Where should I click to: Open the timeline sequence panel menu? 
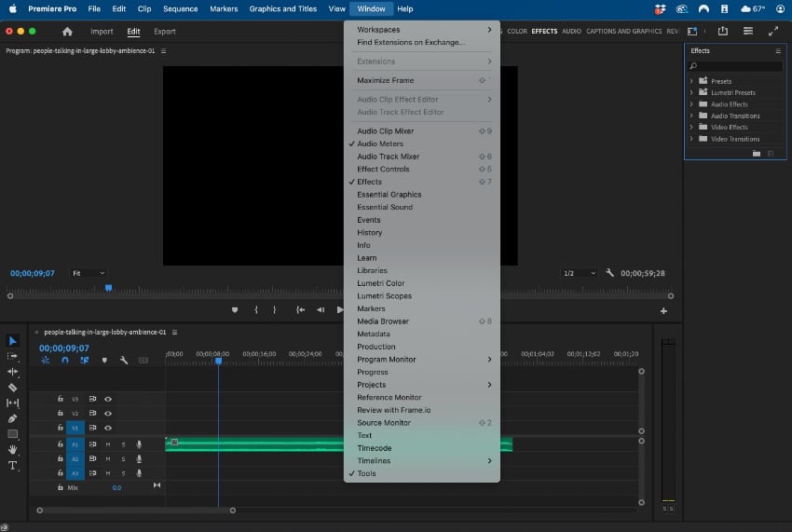coord(174,333)
